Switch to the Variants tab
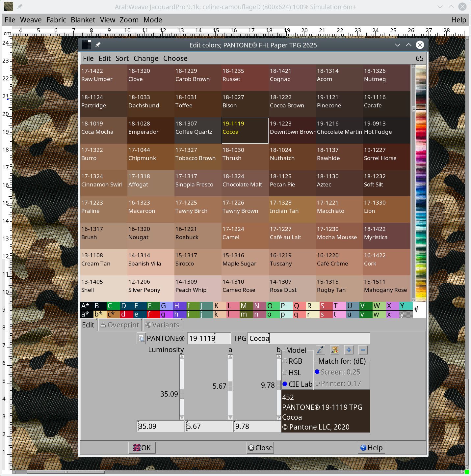Image resolution: width=471 pixels, height=476 pixels. 162,325
